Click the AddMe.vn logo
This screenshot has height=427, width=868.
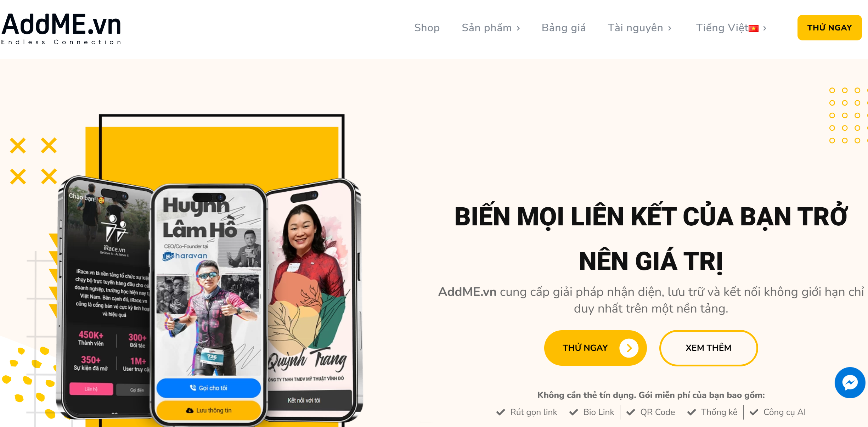[61, 29]
